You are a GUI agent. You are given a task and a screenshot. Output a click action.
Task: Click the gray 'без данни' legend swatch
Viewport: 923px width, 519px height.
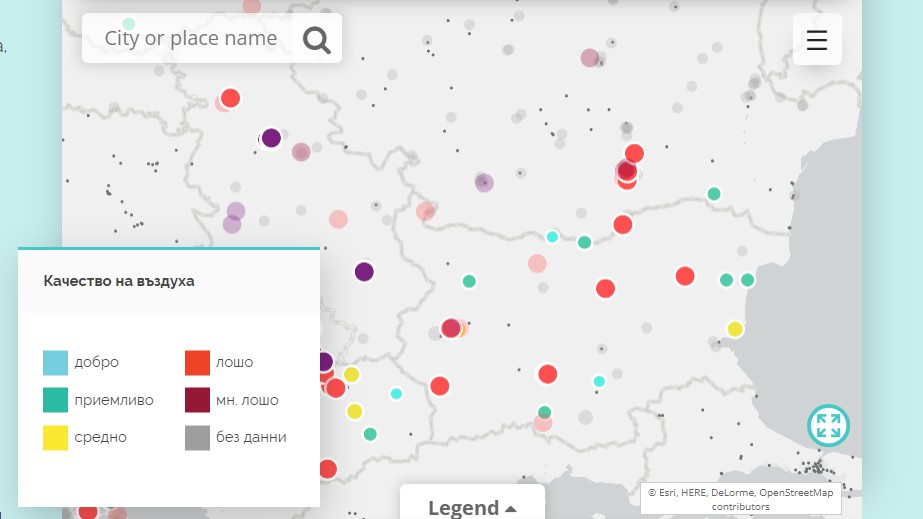click(197, 437)
